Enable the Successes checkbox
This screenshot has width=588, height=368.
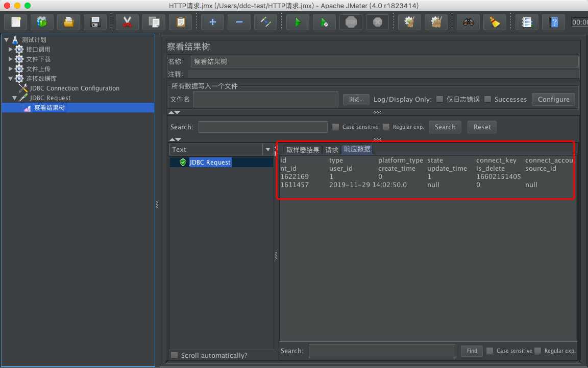(487, 99)
